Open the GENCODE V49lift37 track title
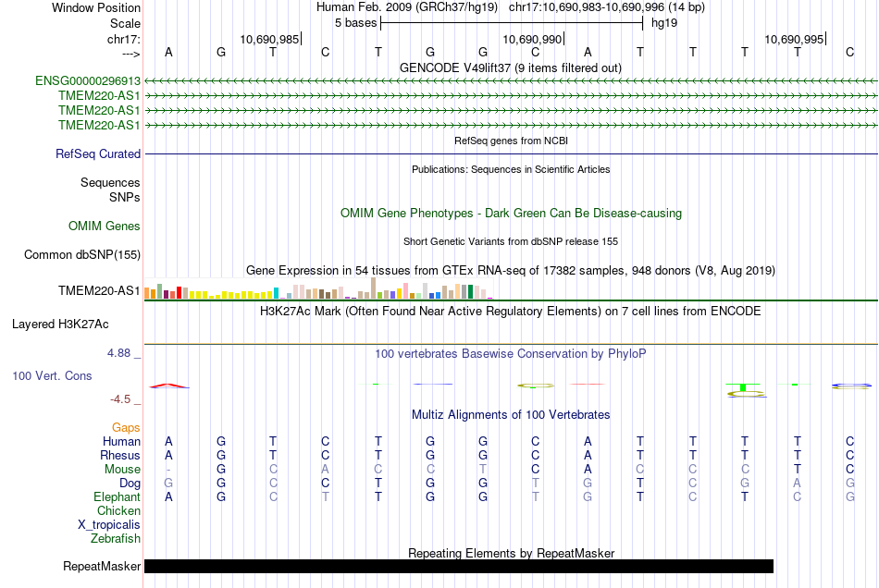 click(x=511, y=67)
